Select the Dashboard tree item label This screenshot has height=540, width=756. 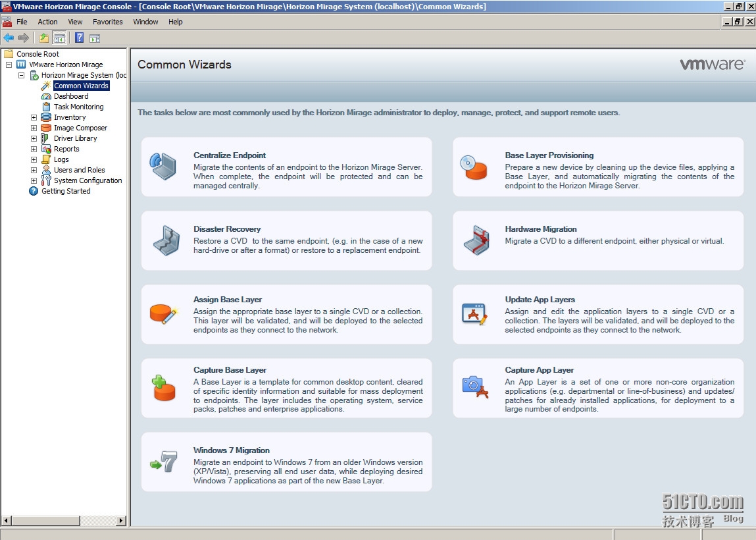tap(71, 96)
